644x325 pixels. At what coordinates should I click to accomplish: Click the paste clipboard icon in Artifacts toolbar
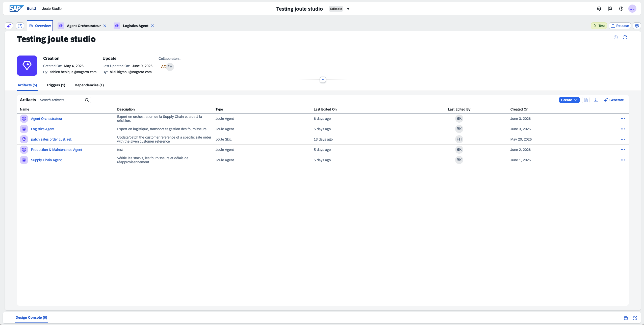[586, 100]
